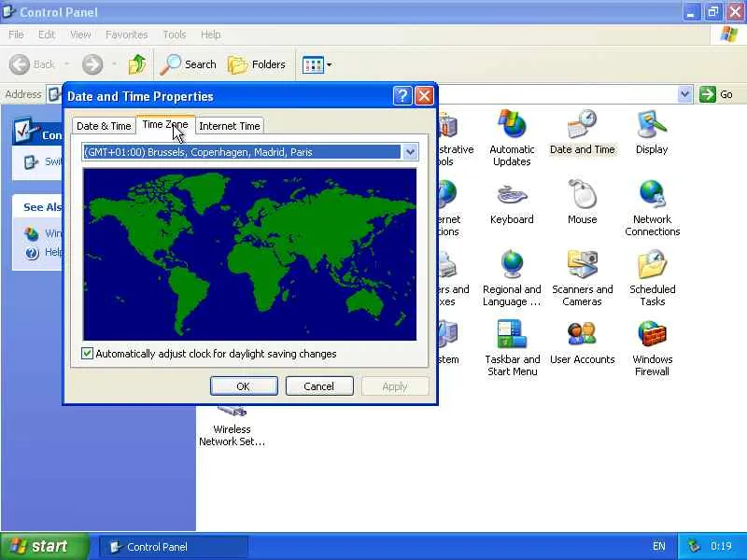Image resolution: width=747 pixels, height=560 pixels.
Task: Open the Views toolbar dropdown
Action: click(x=317, y=64)
